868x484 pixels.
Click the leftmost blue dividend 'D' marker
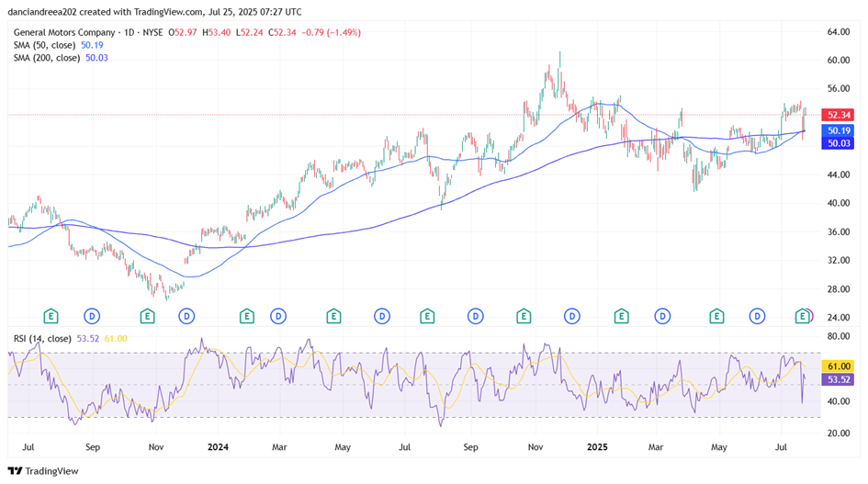(92, 316)
